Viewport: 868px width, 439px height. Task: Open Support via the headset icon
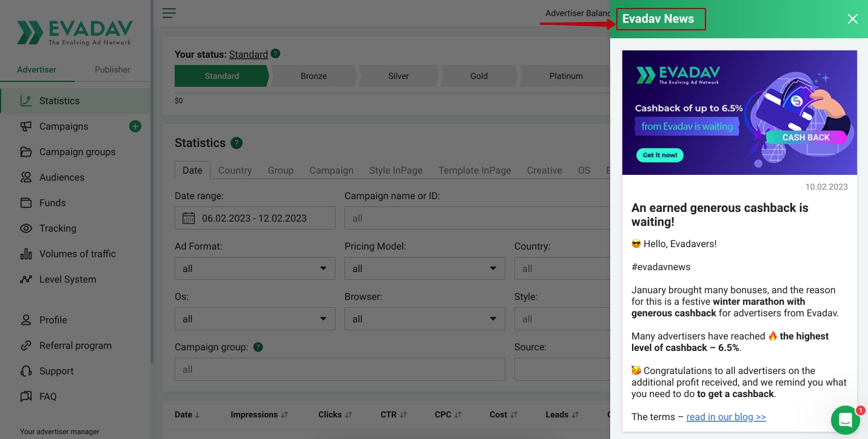[x=26, y=371]
